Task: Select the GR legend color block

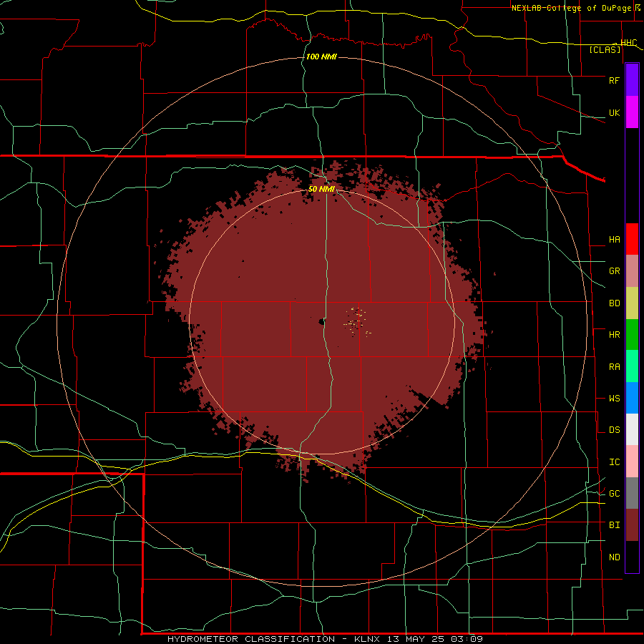Action: click(x=632, y=271)
